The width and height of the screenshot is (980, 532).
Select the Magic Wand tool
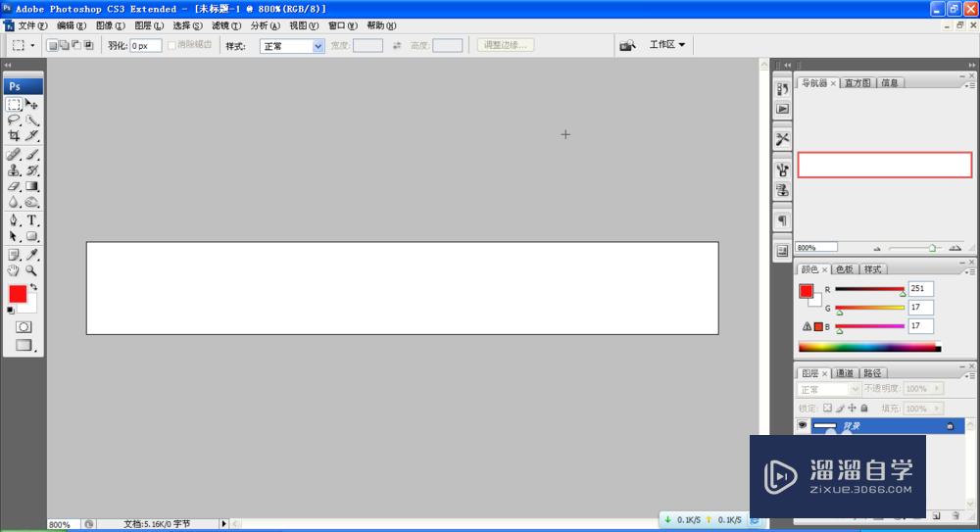coord(32,121)
